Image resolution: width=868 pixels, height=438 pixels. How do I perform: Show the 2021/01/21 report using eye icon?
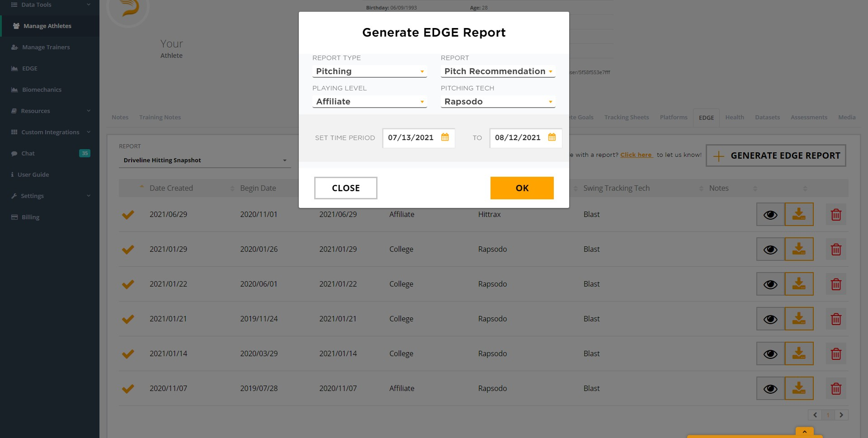coord(770,319)
